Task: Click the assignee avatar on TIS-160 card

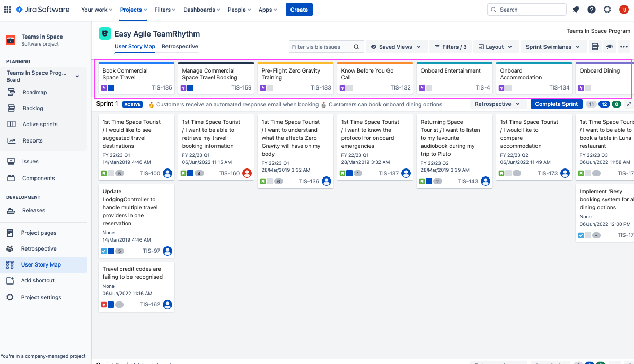Action: coord(247,173)
